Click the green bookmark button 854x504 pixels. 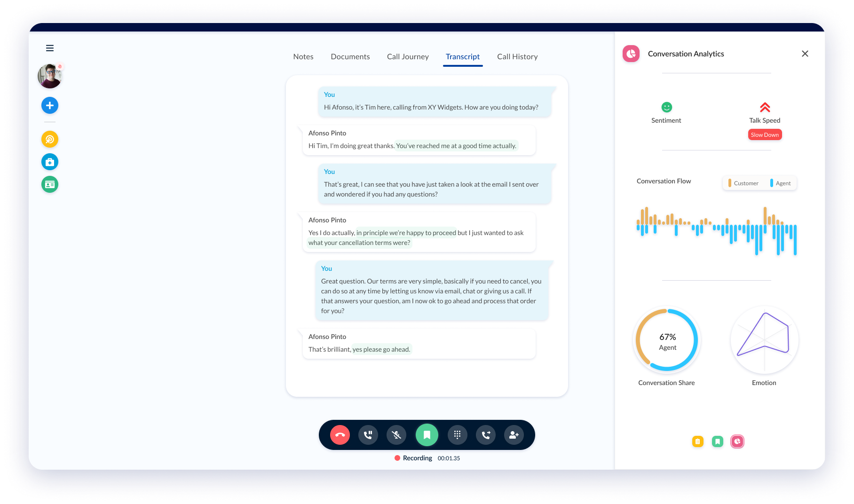[427, 435]
